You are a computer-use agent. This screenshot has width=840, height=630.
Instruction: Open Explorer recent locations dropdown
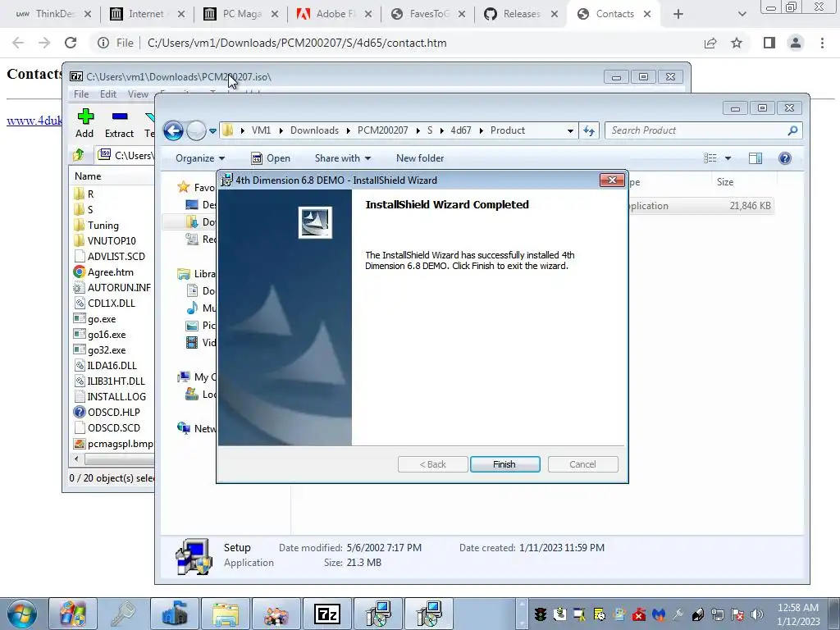[212, 130]
